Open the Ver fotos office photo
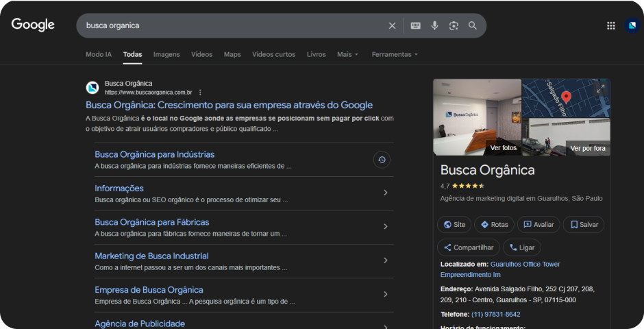This screenshot has width=644, height=329. click(x=478, y=117)
